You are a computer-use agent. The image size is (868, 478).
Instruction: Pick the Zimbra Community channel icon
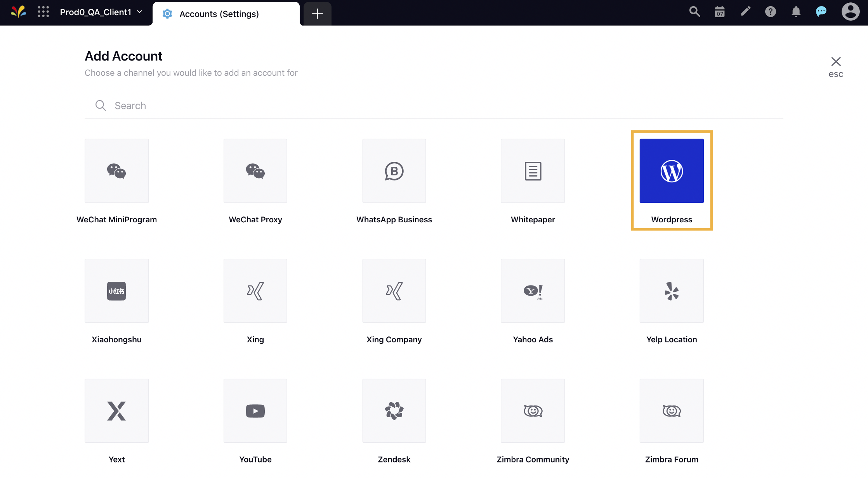click(533, 410)
